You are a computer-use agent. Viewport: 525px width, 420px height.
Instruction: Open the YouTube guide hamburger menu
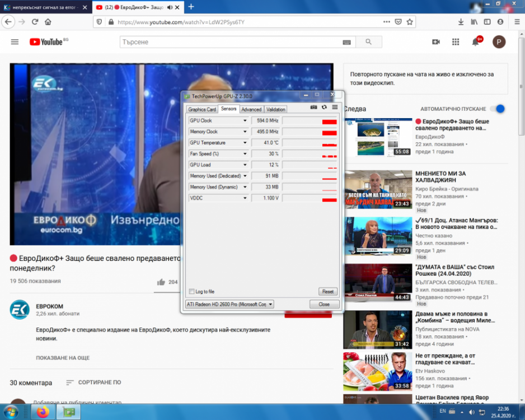pos(15,42)
